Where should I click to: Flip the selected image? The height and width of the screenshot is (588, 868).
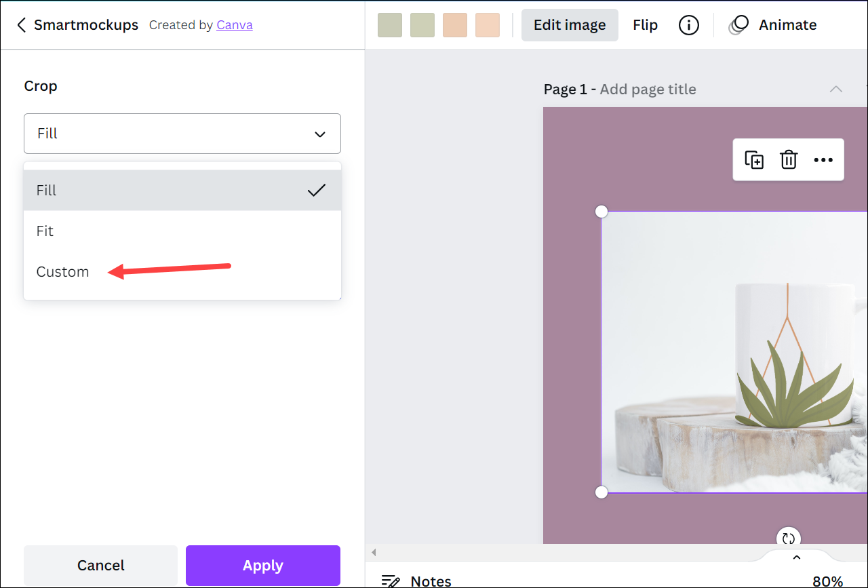[x=646, y=25]
